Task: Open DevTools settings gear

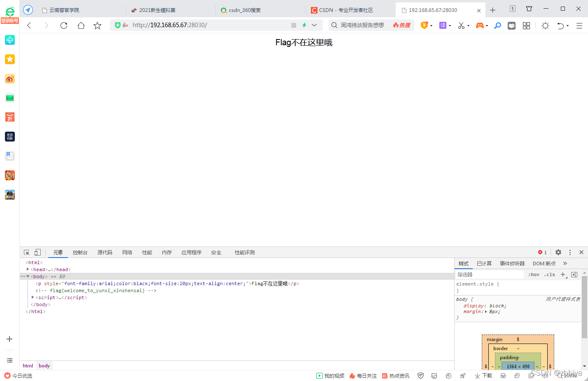Action: (558, 252)
